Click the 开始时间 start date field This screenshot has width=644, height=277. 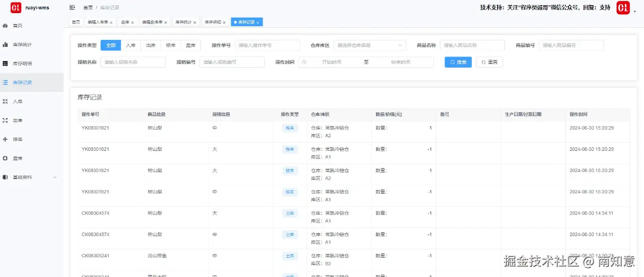[332, 62]
